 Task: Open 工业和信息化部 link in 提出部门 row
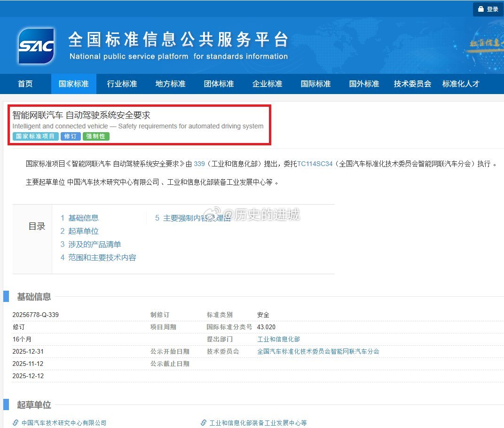pyautogui.click(x=278, y=339)
